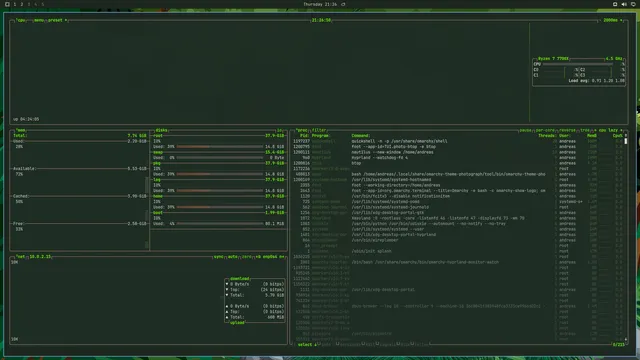
Task: Click the home disk entry label
Action: click(158, 196)
